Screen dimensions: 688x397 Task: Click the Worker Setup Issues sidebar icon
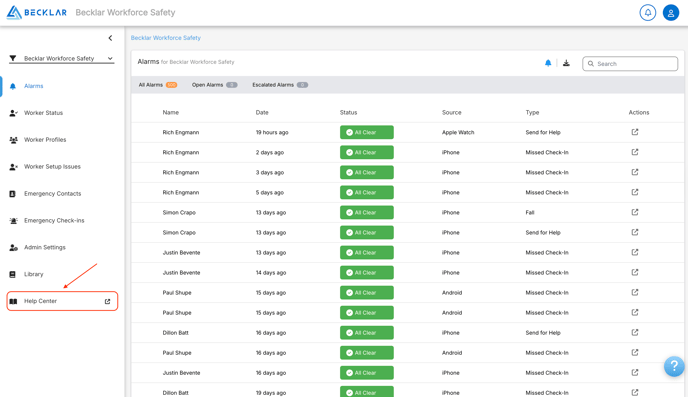tap(13, 167)
